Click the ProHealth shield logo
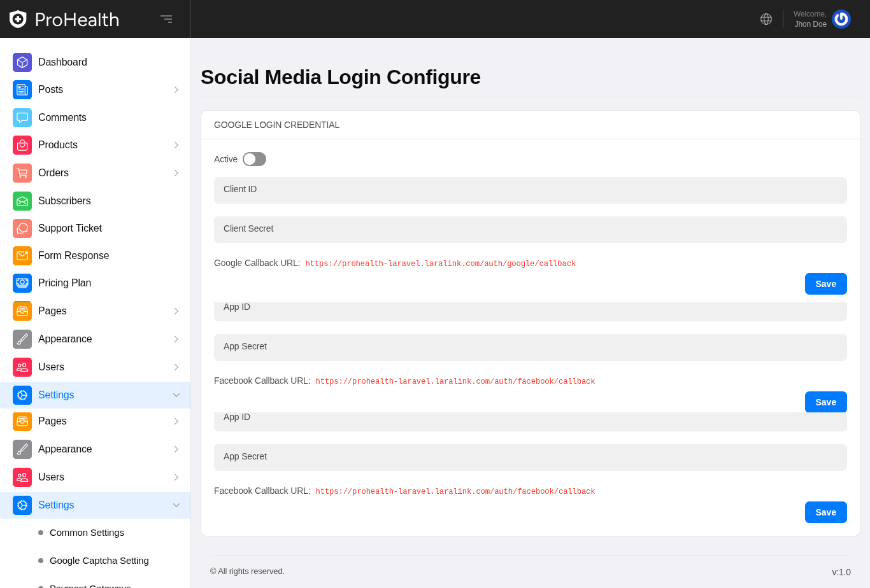 coord(18,19)
